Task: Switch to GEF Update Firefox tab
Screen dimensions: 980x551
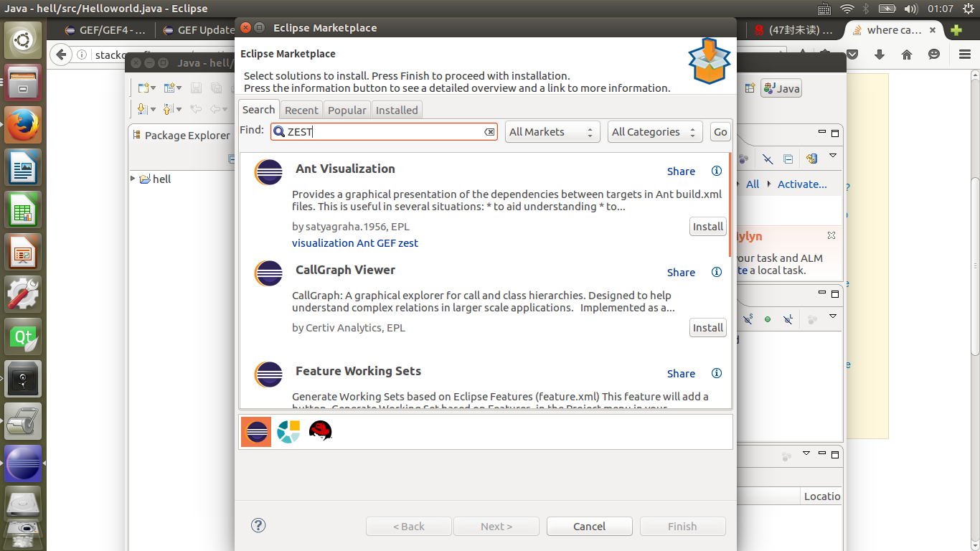Action: (199, 30)
